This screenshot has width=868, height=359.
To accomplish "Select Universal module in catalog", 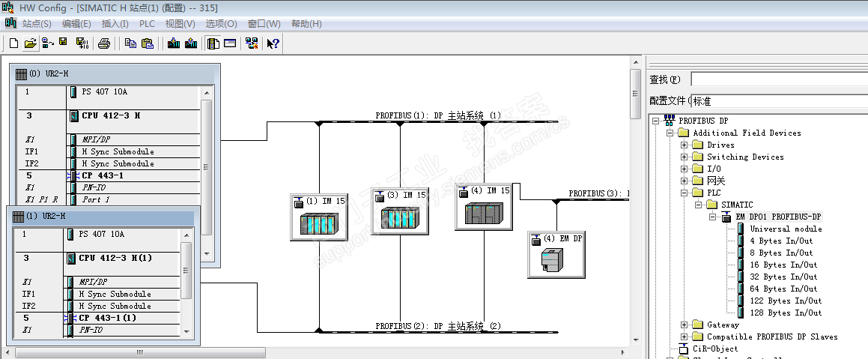I will 786,229.
